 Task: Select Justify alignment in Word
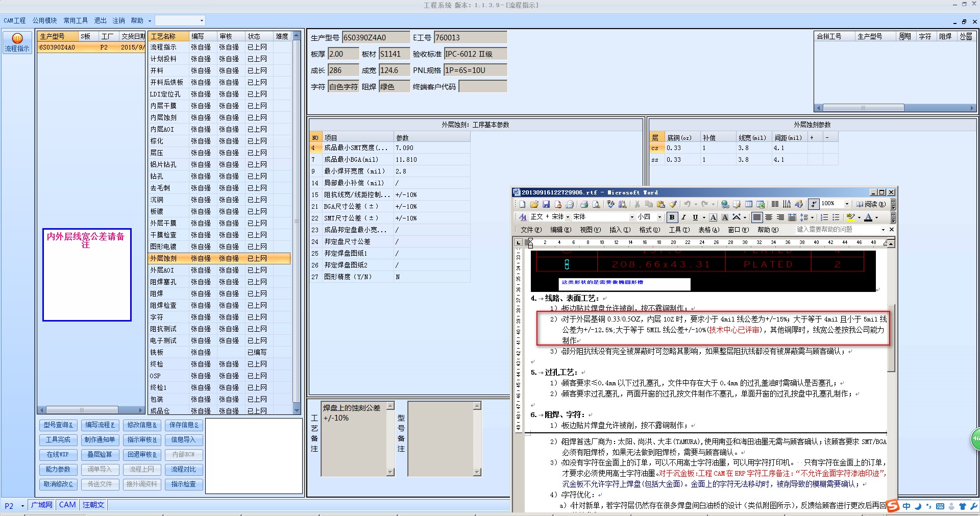click(x=757, y=217)
